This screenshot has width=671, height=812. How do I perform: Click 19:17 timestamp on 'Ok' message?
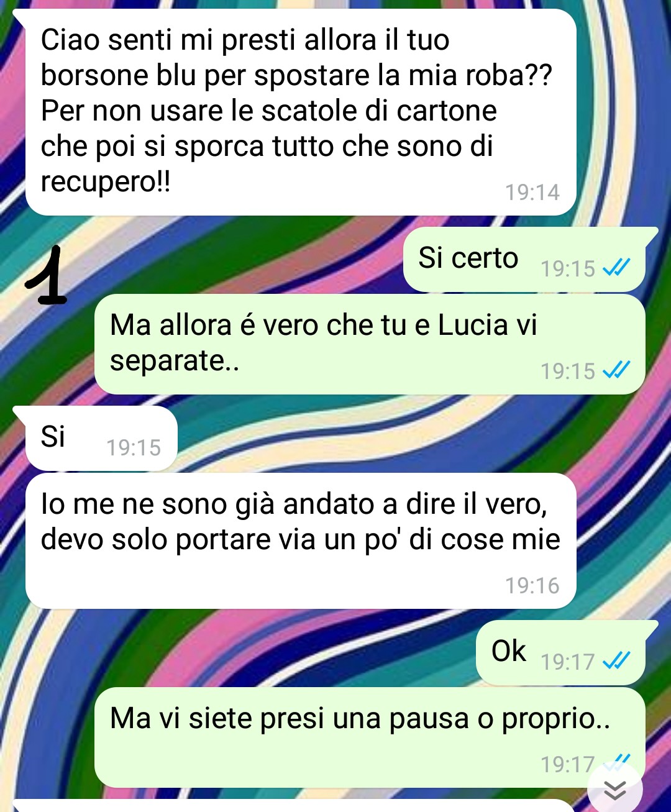click(568, 662)
